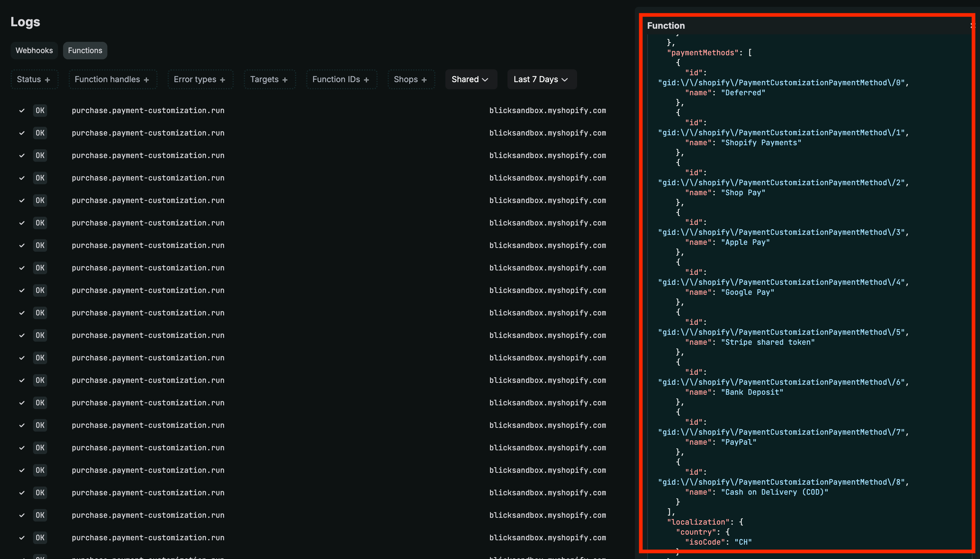
Task: Click the gid ending in PaymentCustomizationPaymentMethod\/3
Action: 782,232
